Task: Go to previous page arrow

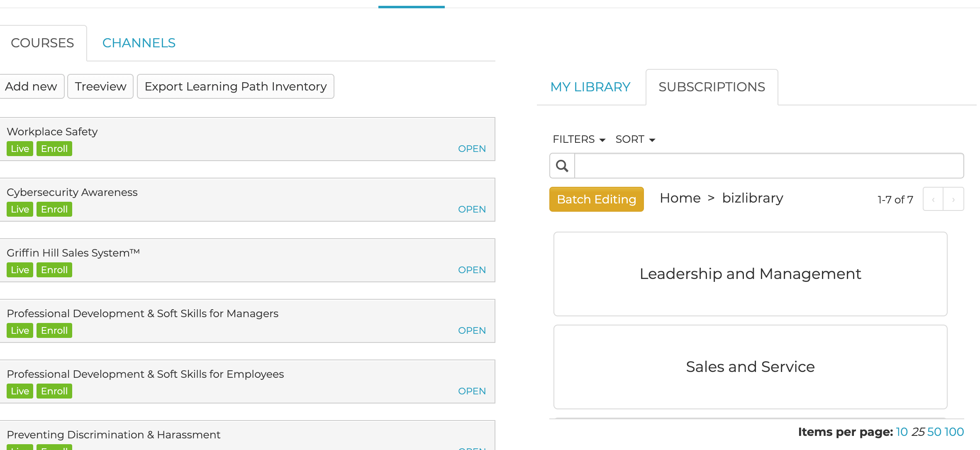Action: coord(933,199)
